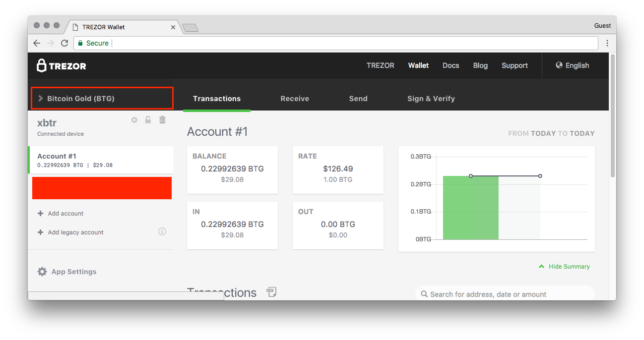Open Docs from the top navigation
The image size is (644, 340).
(451, 65)
